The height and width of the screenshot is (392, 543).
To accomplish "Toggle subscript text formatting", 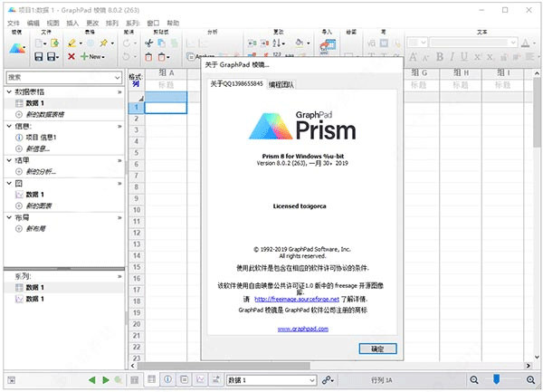I will click(490, 57).
